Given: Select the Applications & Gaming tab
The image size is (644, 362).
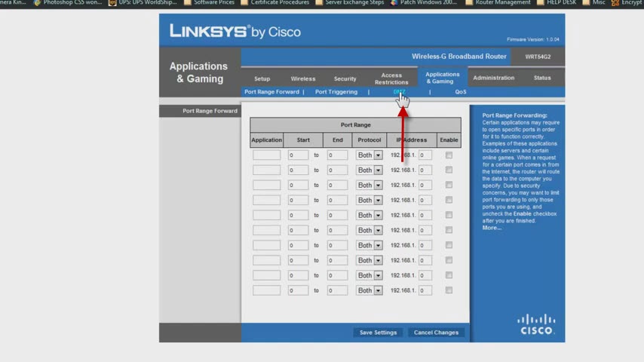Looking at the screenshot, I should point(443,78).
